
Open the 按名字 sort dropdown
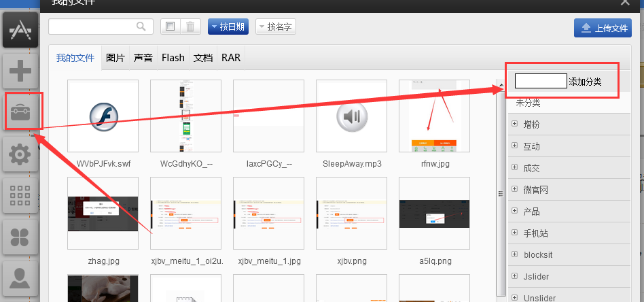[276, 27]
